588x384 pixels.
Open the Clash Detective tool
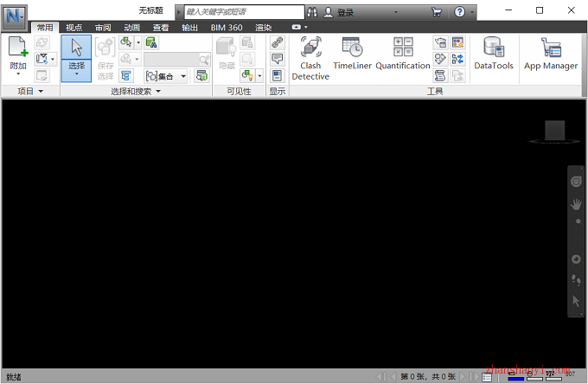point(310,58)
